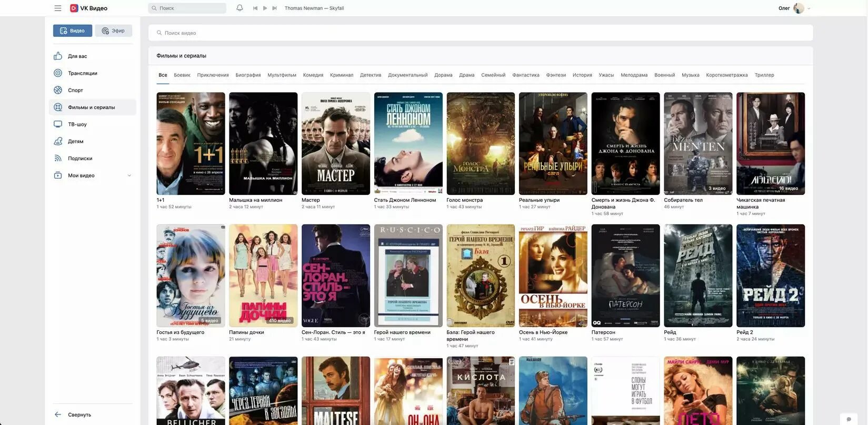Image resolution: width=868 pixels, height=425 pixels.
Task: Play the Skyfall track
Action: click(x=265, y=8)
